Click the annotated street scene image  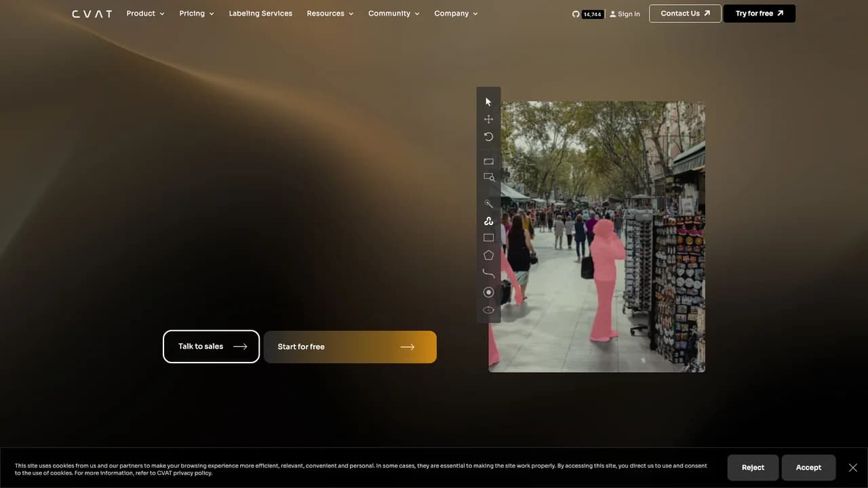pos(597,237)
